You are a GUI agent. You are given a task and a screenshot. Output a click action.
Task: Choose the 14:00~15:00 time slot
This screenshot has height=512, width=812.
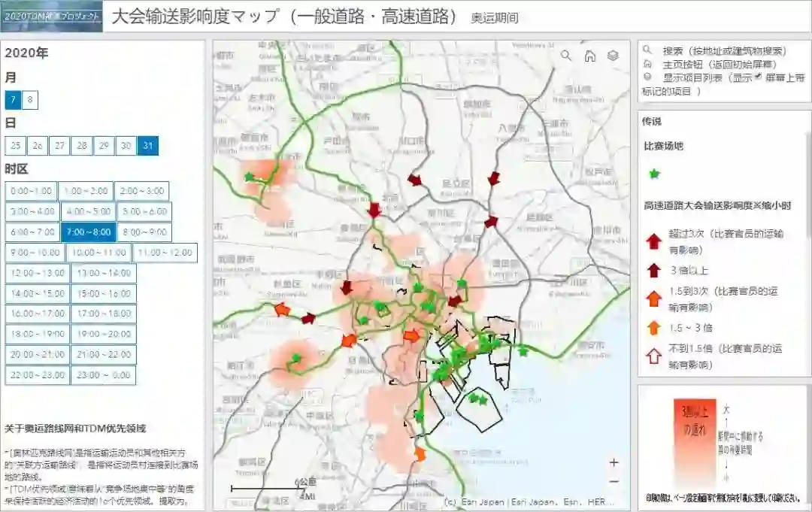click(x=38, y=293)
